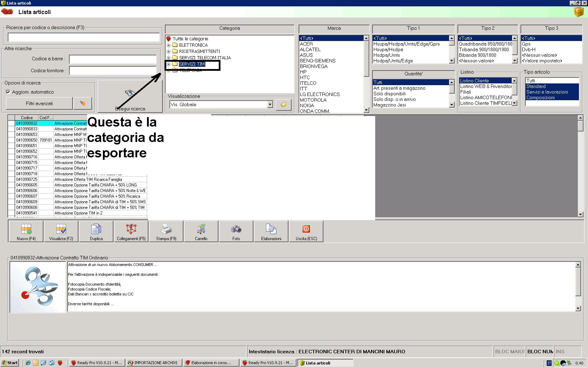Open Visualizza (F2) for selected article
This screenshot has height=368, width=588.
coord(61,231)
